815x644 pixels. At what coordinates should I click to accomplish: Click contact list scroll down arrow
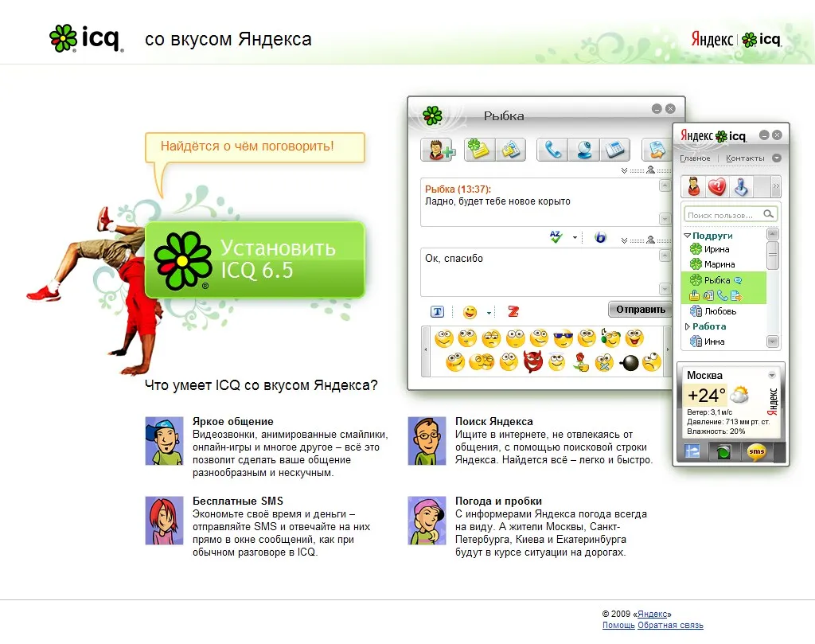tap(772, 342)
